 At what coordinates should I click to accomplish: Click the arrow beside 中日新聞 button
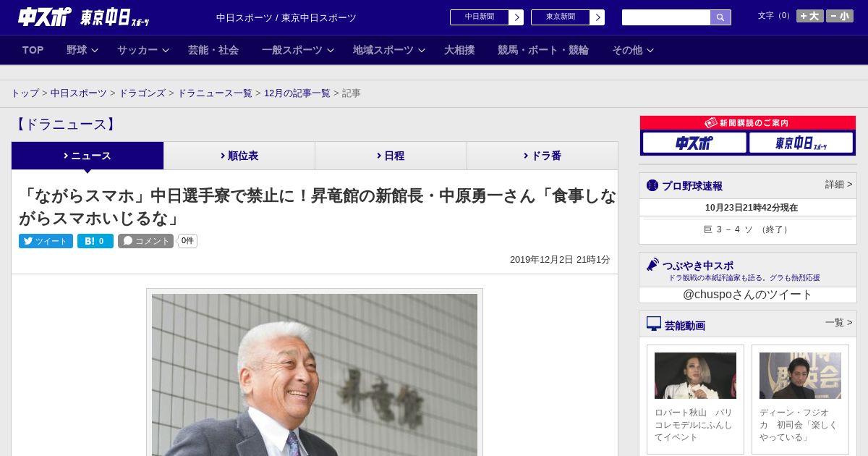click(x=516, y=17)
